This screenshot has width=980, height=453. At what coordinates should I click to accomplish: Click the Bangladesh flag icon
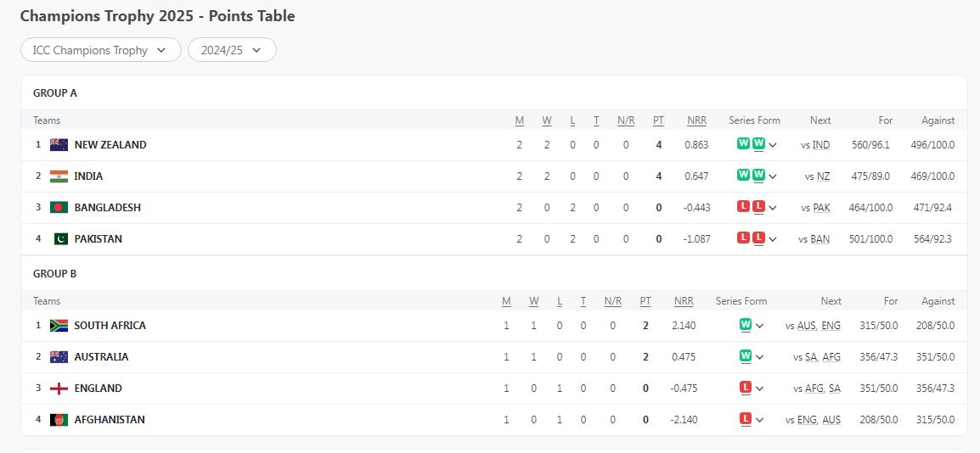[x=59, y=208]
